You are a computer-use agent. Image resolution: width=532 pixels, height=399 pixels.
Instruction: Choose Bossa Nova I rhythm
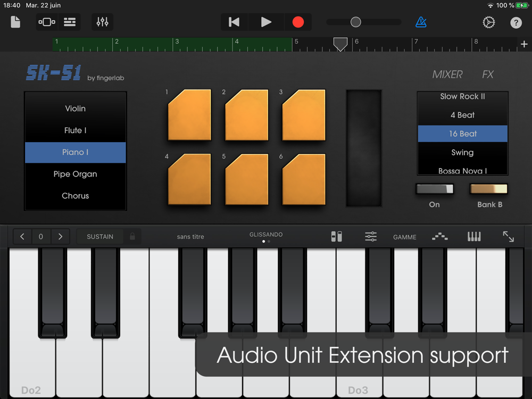[x=462, y=170]
